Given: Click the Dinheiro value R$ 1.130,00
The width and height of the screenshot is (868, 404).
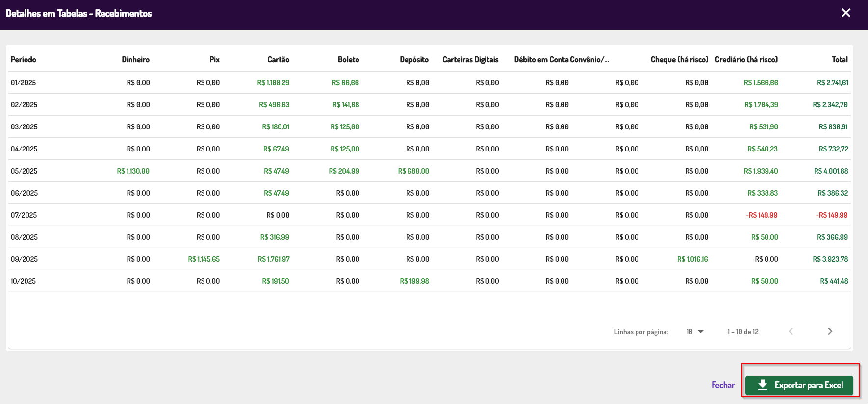Looking at the screenshot, I should [x=133, y=171].
